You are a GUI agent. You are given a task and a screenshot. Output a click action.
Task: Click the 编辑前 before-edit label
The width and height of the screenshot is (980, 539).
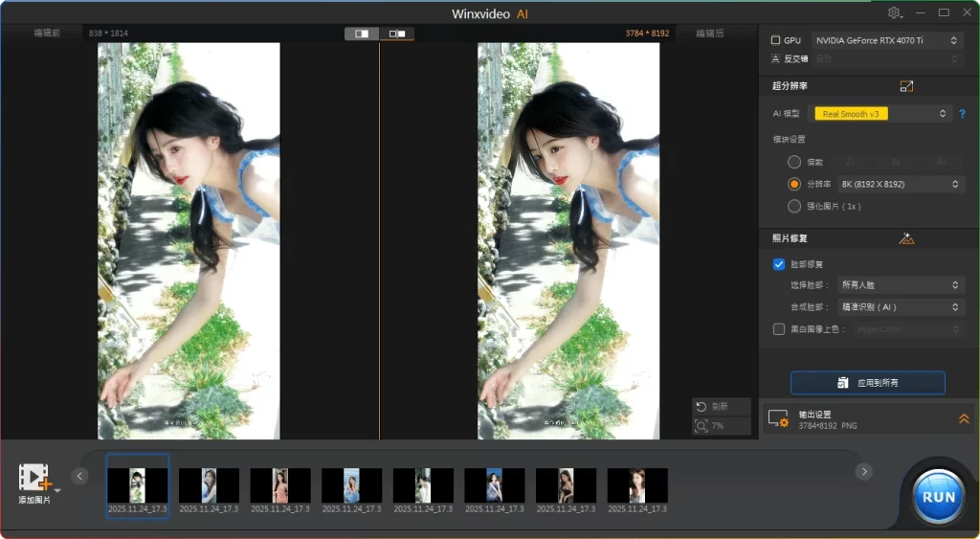coord(47,34)
